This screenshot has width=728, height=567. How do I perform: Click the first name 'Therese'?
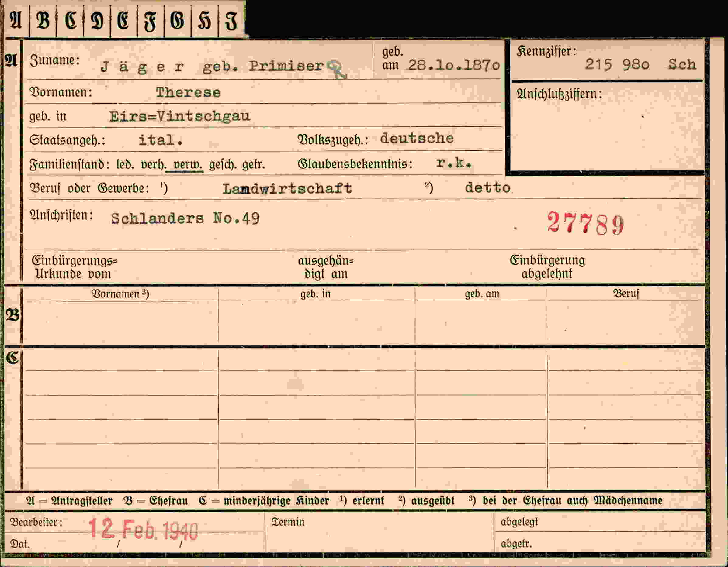coord(188,92)
